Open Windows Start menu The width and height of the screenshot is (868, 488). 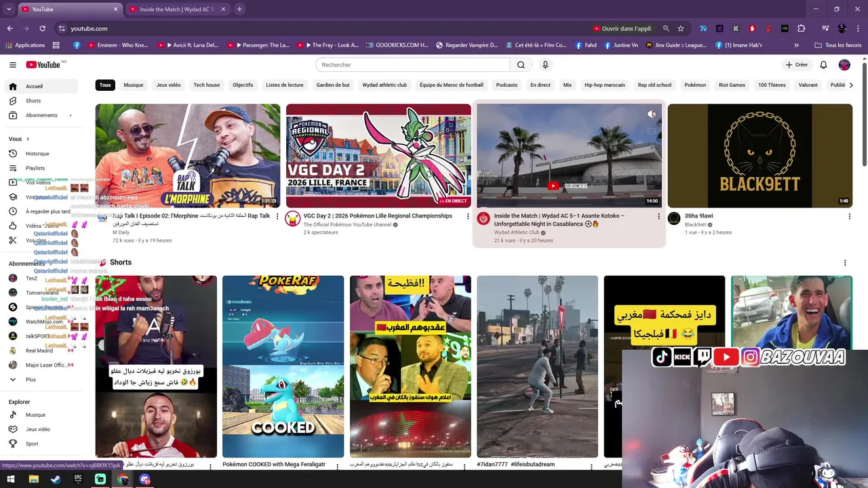pyautogui.click(x=11, y=479)
